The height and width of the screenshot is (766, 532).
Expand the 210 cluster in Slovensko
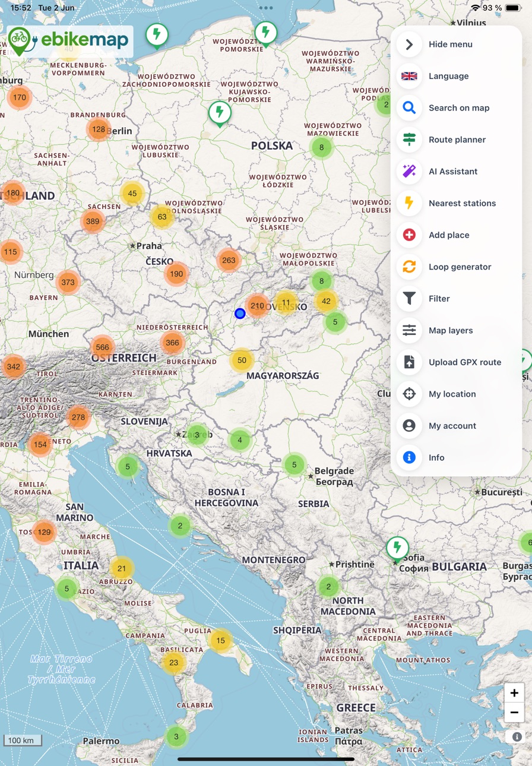point(257,306)
